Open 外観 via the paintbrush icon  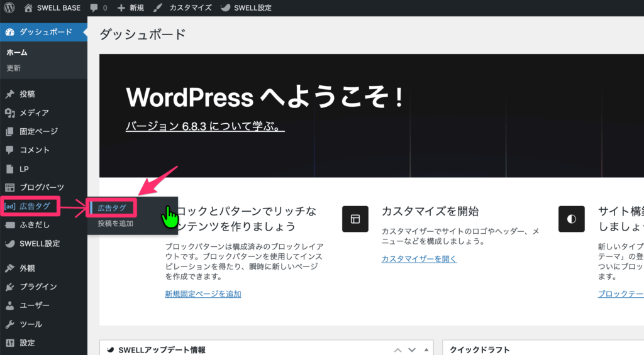tap(9, 268)
